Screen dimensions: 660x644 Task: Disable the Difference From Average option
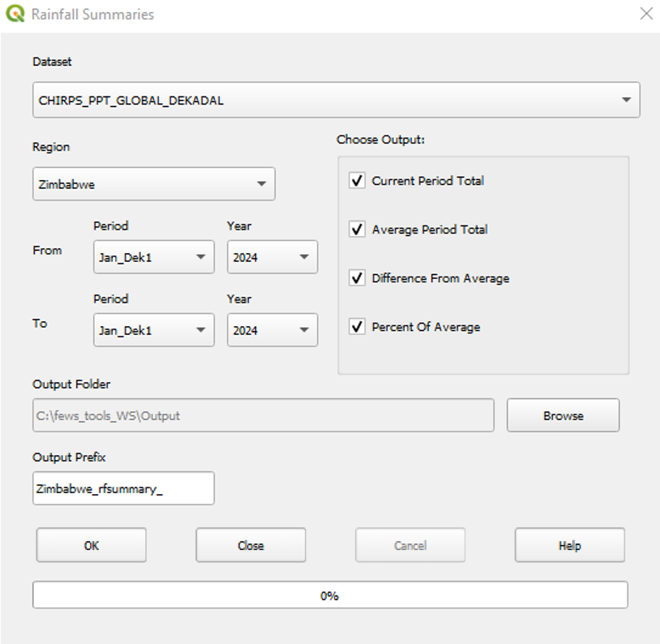[357, 278]
